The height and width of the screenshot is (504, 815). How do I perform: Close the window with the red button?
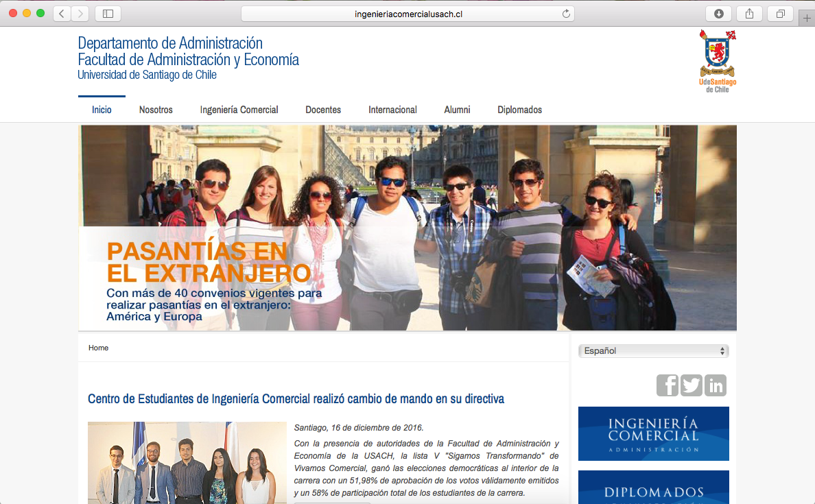pos(13,14)
